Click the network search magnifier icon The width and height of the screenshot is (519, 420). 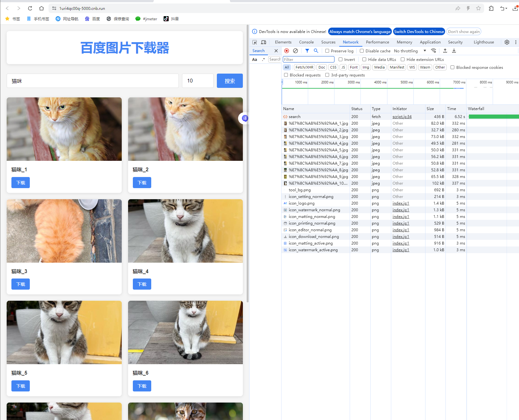point(316,51)
